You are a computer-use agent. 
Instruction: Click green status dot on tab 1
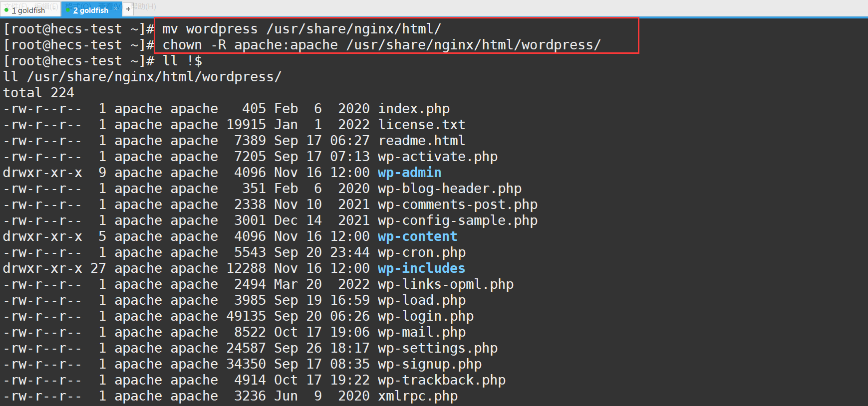(x=6, y=10)
